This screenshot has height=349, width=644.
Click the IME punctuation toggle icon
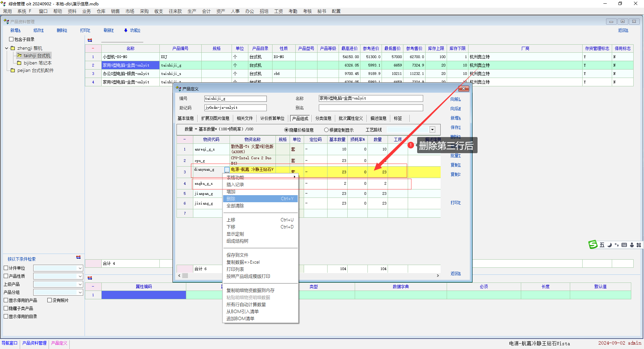point(617,245)
